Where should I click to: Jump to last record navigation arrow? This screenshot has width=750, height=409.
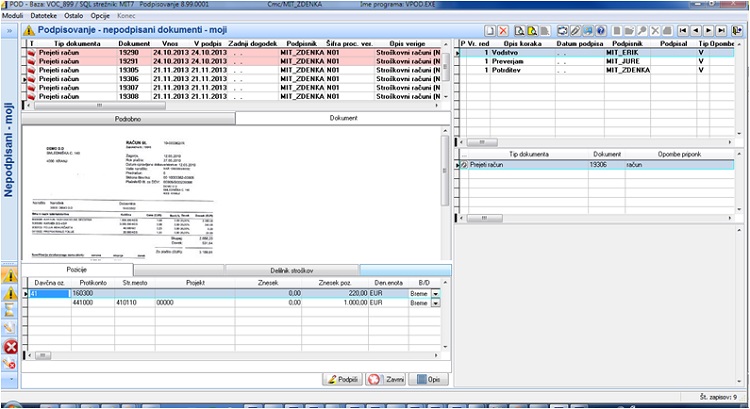pyautogui.click(x=722, y=31)
